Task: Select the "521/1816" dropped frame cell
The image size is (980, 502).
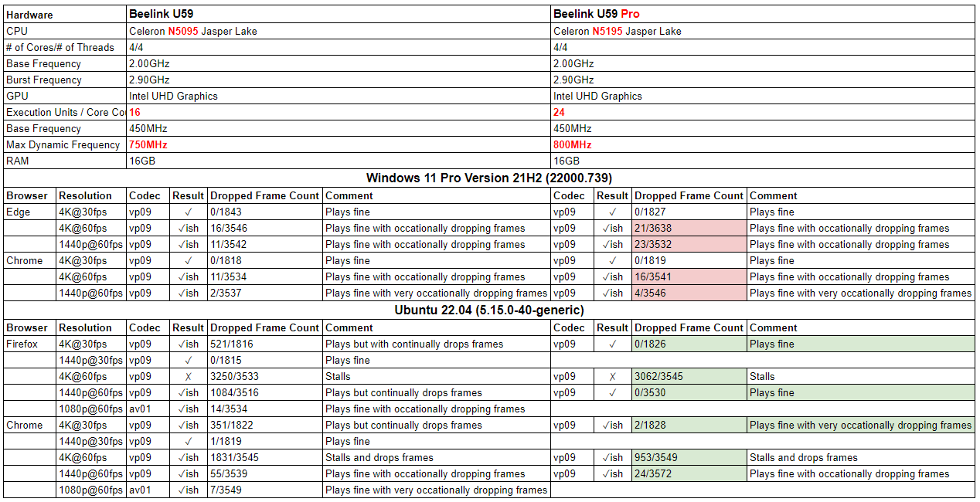Action: 266,344
